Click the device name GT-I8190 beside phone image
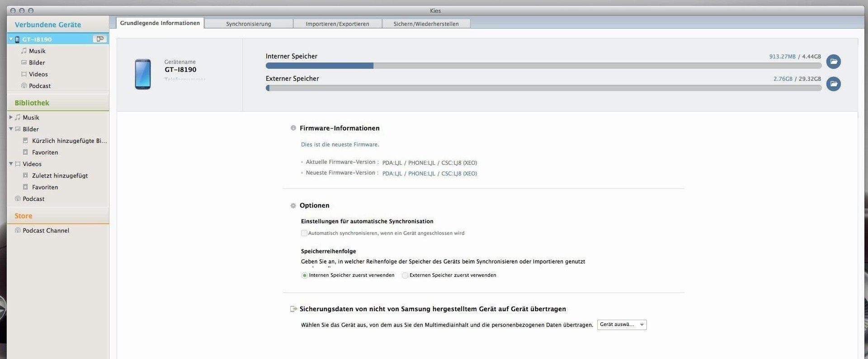This screenshot has height=359, width=868. coord(180,70)
